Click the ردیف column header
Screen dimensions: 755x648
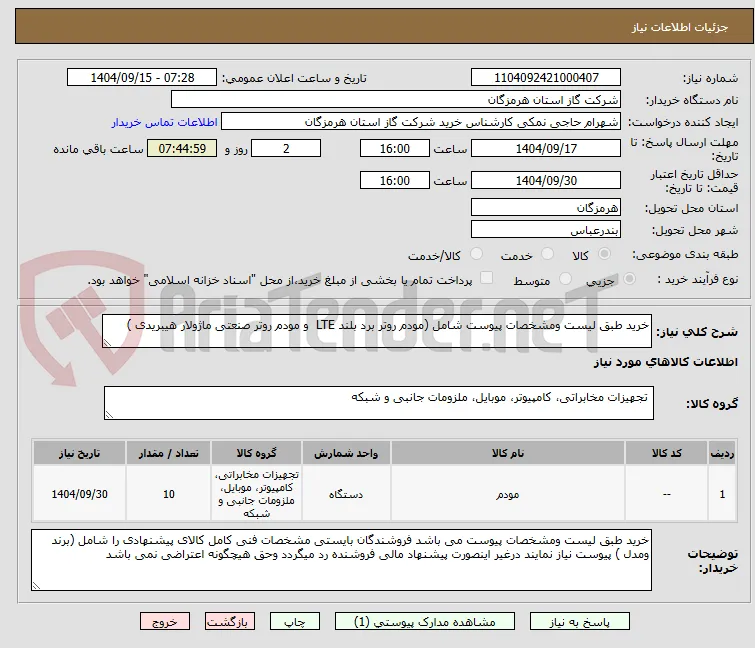(722, 453)
